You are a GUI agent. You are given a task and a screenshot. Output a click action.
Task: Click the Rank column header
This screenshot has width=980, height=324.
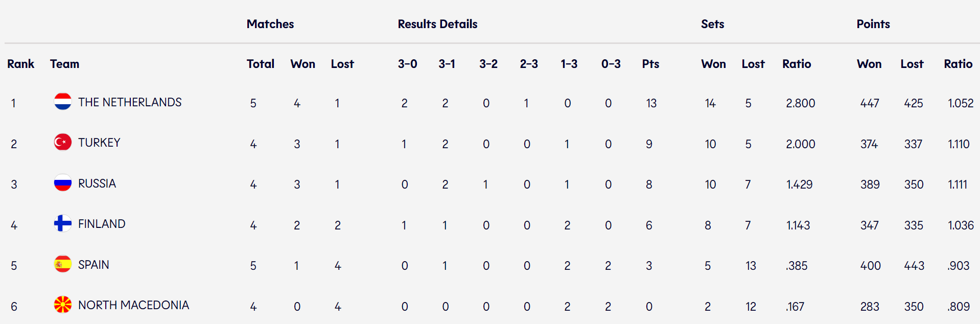click(21, 64)
